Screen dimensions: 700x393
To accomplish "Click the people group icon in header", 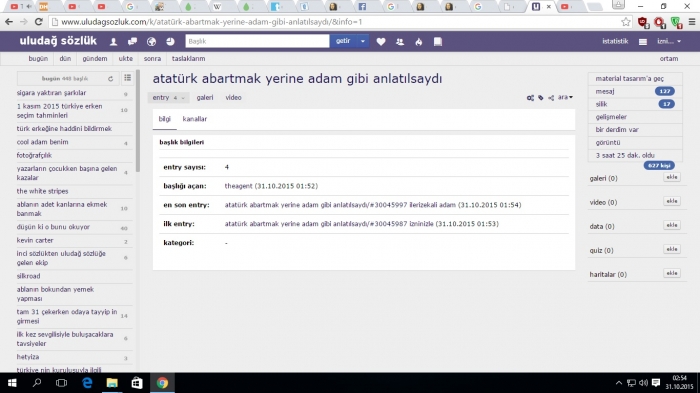I will (x=400, y=42).
